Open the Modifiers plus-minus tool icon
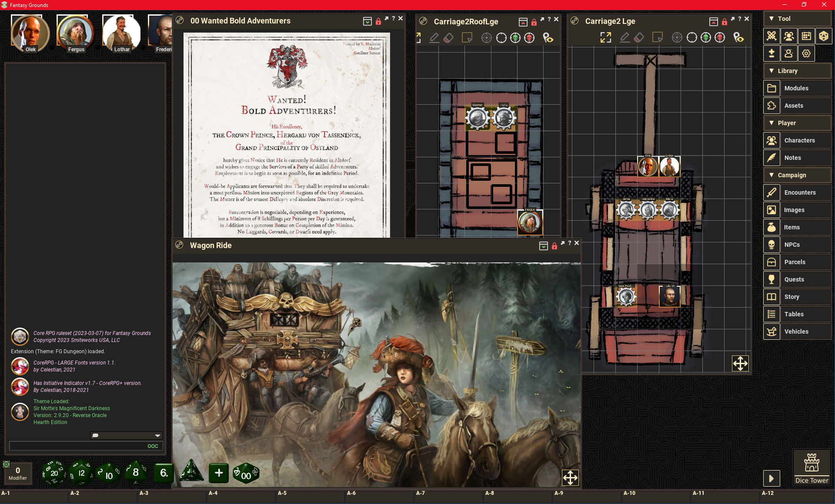 (x=772, y=53)
